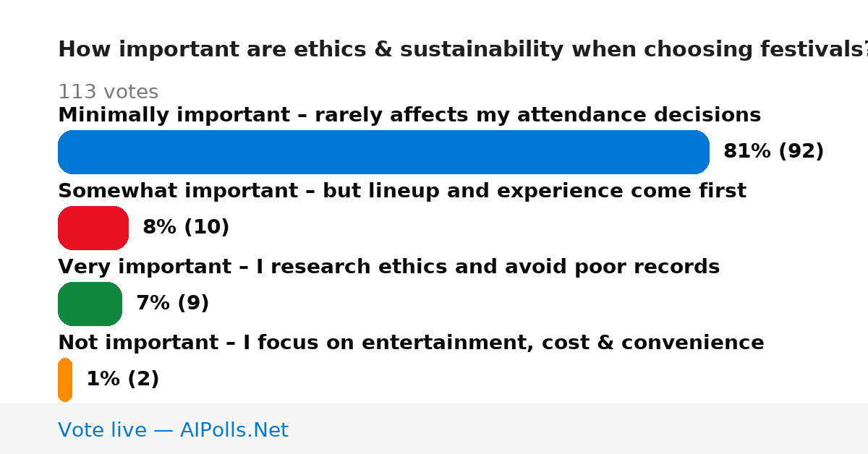Click the word 'AIPolls.Net' in the footer
The height and width of the screenshot is (454, 868).
tap(234, 430)
